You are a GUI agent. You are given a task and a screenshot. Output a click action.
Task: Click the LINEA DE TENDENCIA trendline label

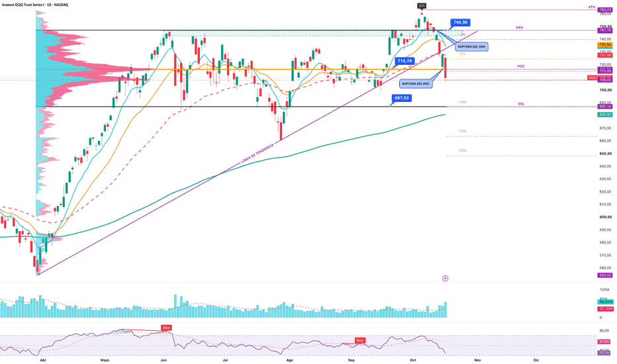[257, 154]
